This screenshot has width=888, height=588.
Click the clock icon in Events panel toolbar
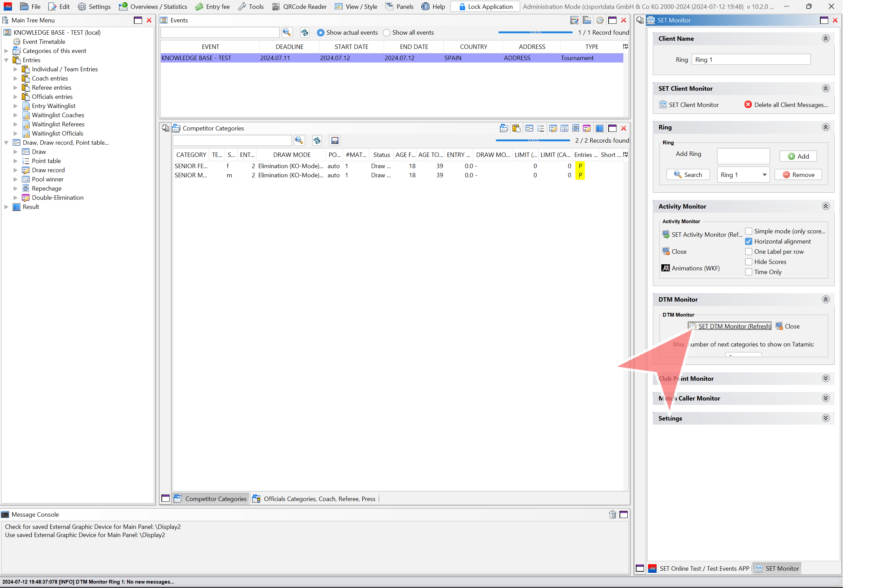point(599,20)
